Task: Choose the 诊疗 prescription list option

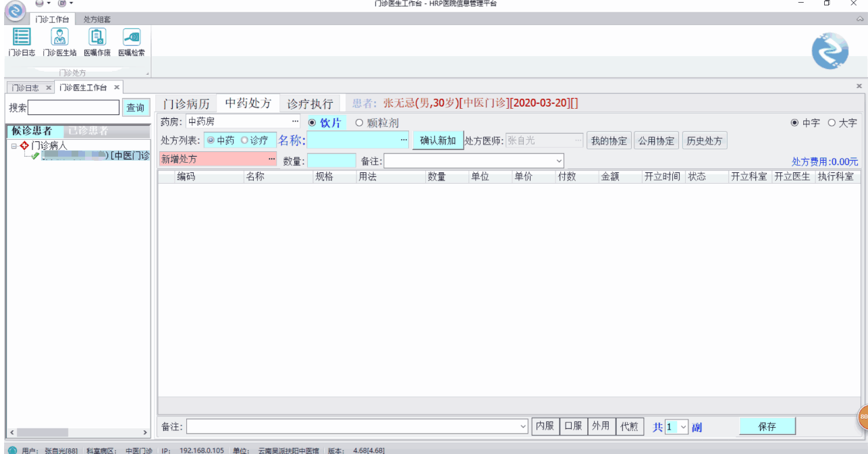Action: [x=244, y=141]
